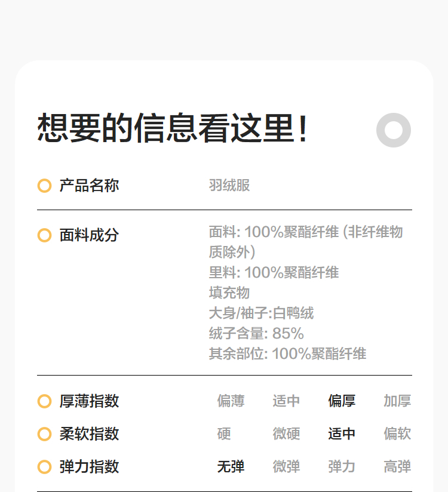
Task: Click the 羽绒服 product name value
Action: tap(229, 186)
